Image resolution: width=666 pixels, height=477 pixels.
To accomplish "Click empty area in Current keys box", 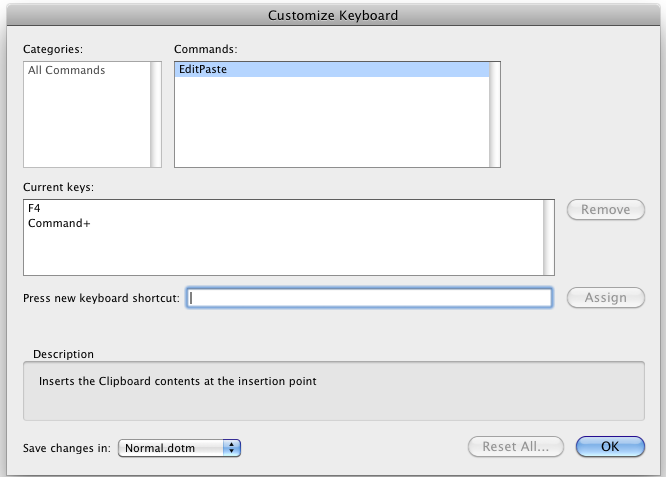I will click(x=284, y=253).
